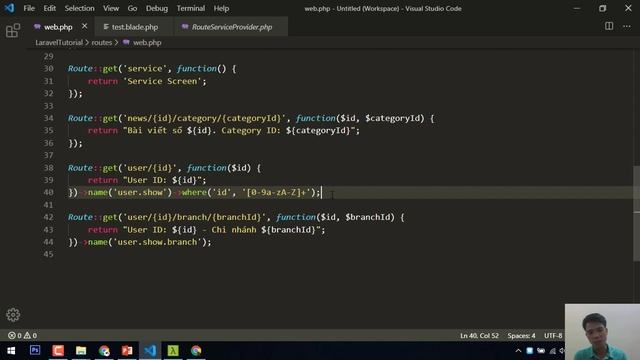
Task: Open the second Chrome icon in the taskbar
Action: click(196, 350)
